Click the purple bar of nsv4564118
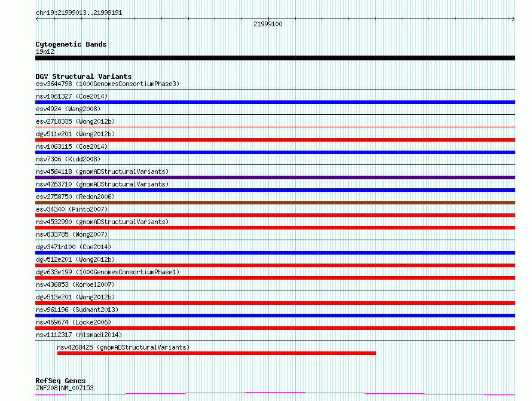 tap(275, 177)
